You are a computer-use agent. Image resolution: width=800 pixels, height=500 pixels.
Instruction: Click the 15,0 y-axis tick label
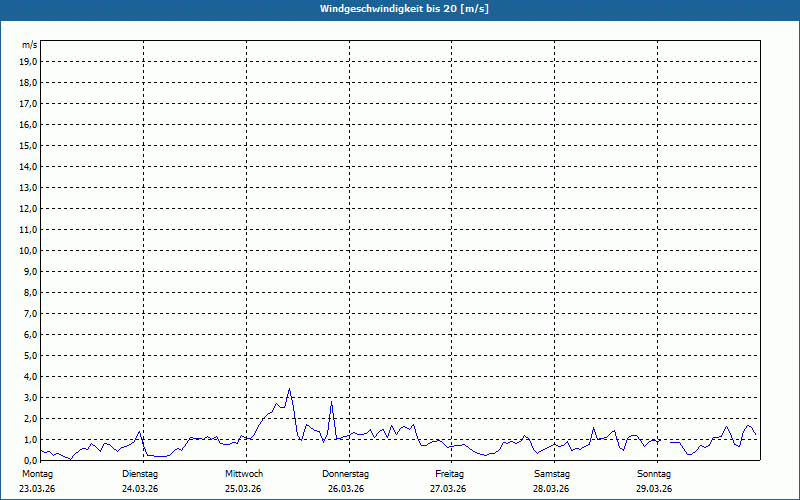pyautogui.click(x=29, y=145)
